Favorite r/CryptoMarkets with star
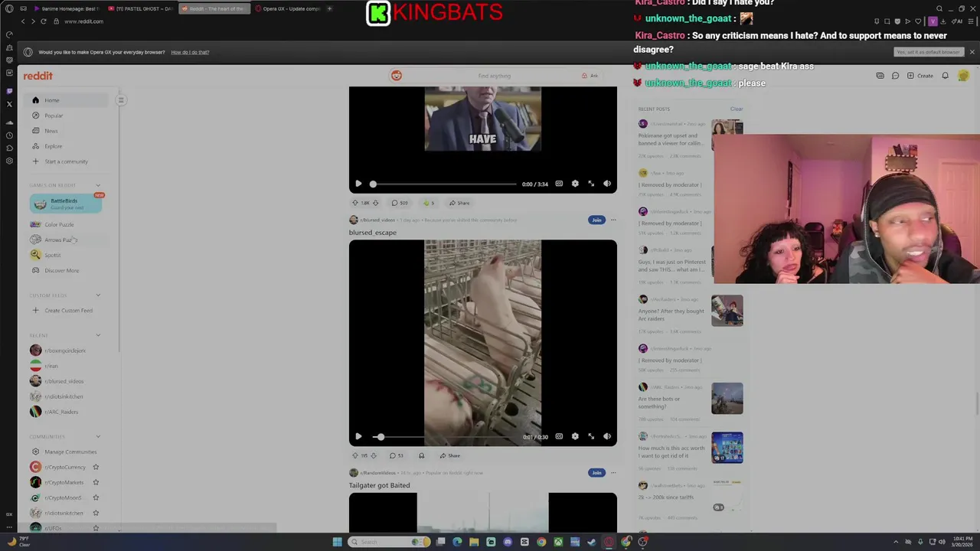Viewport: 980px width, 551px height. (x=96, y=482)
